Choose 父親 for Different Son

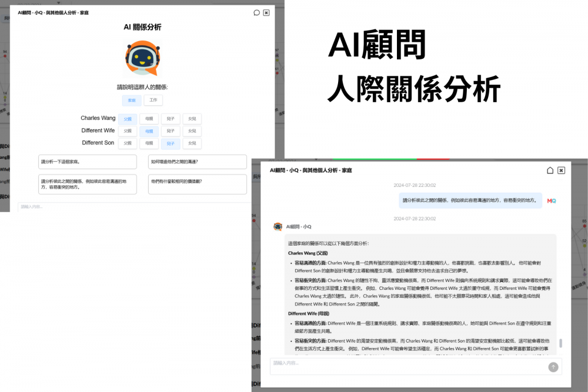[x=128, y=143]
